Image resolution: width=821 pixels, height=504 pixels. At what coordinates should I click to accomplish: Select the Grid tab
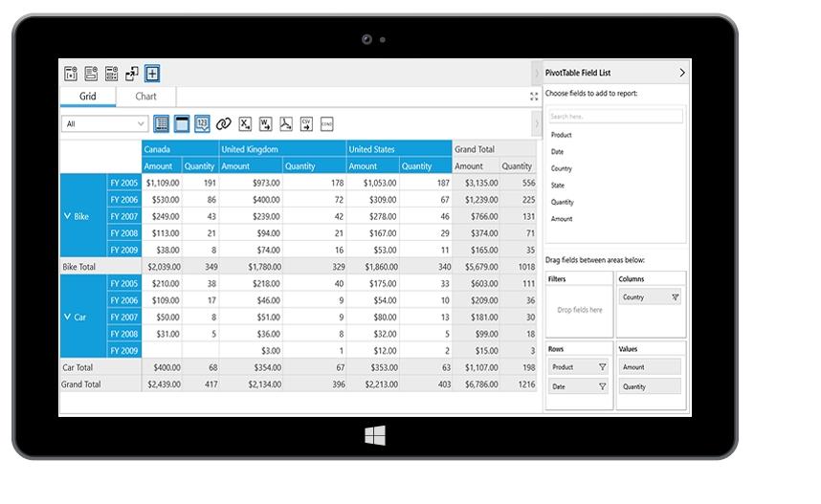[x=88, y=97]
